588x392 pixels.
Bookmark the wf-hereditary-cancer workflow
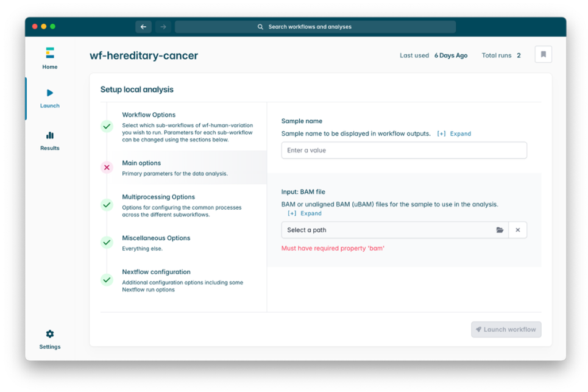[x=544, y=54]
